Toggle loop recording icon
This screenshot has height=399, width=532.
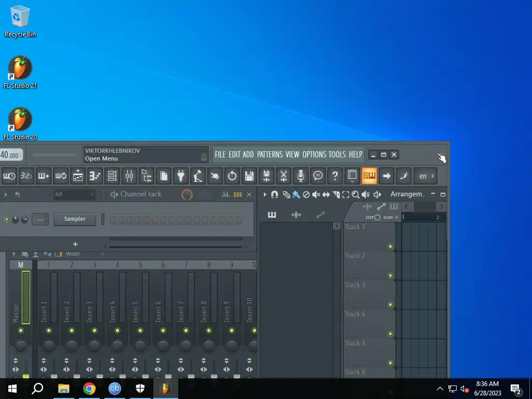tap(61, 176)
